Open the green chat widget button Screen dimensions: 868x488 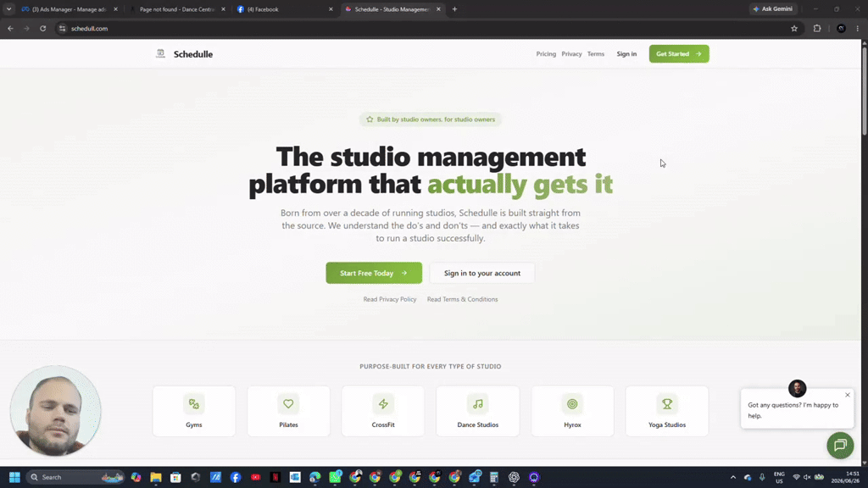[x=840, y=446]
